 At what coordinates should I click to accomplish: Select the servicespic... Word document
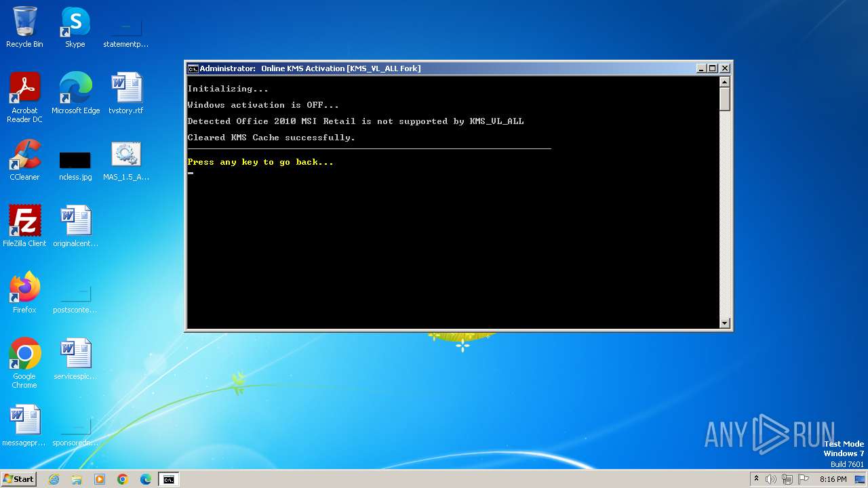coord(75,359)
